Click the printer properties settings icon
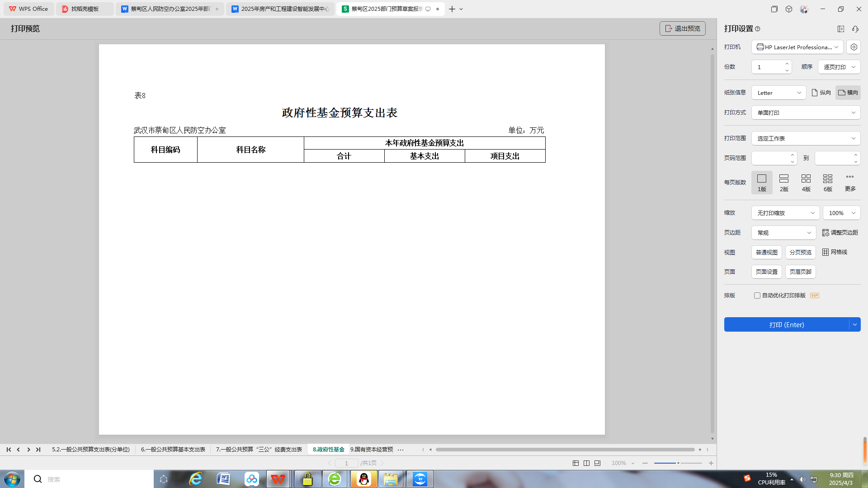This screenshot has height=488, width=868. click(x=854, y=47)
